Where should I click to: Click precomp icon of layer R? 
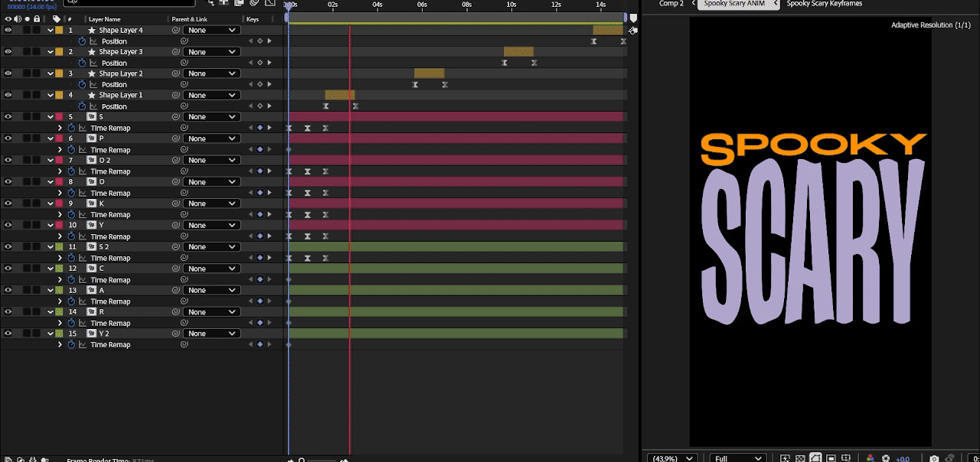tap(91, 312)
